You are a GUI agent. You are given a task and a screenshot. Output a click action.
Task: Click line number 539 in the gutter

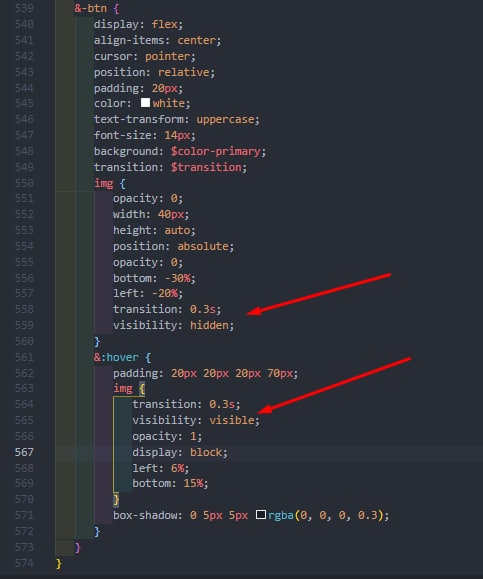tap(24, 8)
